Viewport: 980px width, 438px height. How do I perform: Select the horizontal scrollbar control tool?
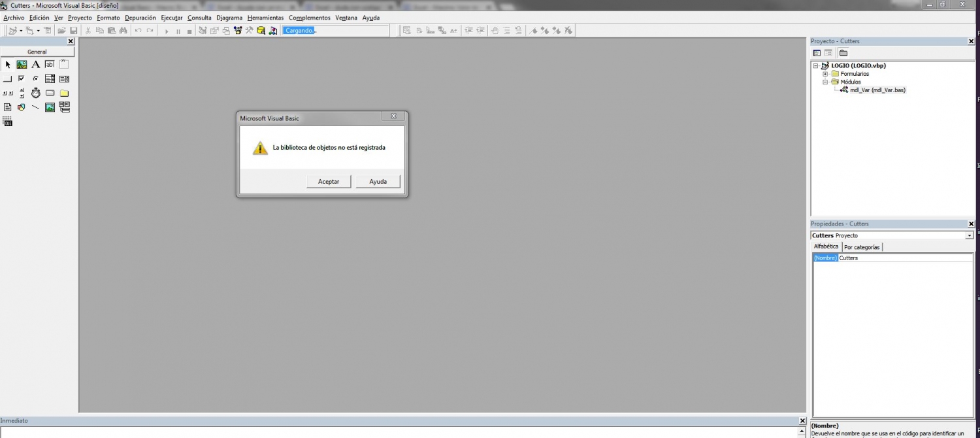(8, 93)
